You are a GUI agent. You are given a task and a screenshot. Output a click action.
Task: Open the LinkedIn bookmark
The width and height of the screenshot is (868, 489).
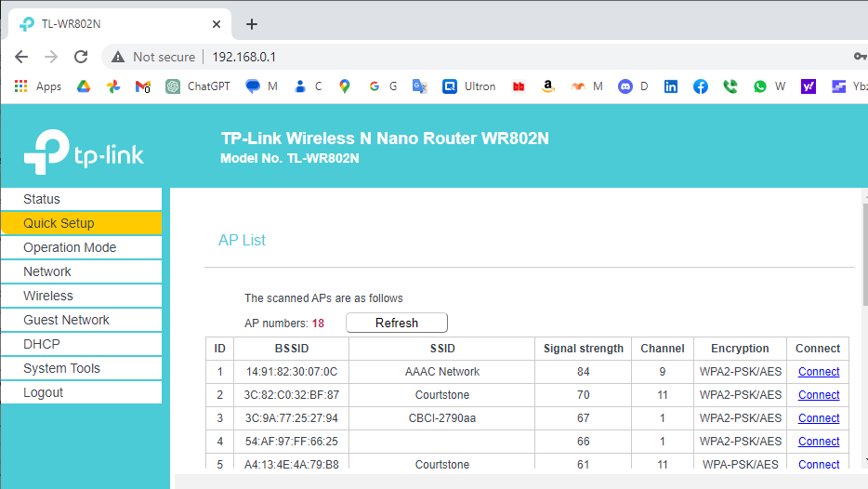671,86
